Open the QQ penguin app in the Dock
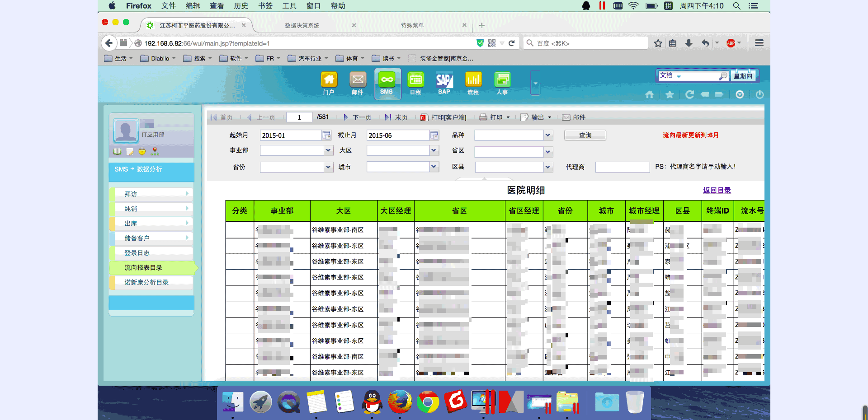 [x=372, y=401]
